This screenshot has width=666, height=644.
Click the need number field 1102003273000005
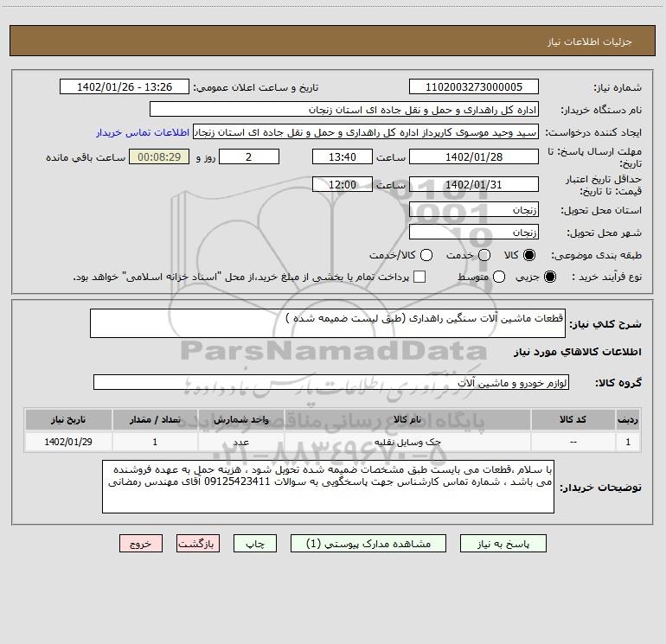[474, 86]
